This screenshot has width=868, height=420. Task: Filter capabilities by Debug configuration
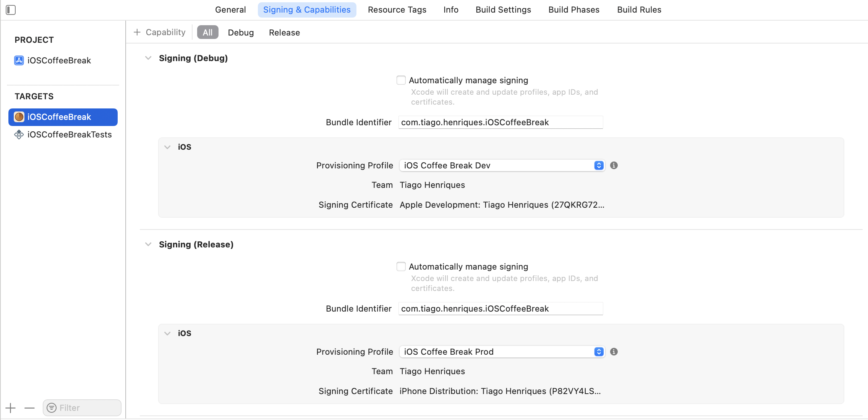point(241,32)
